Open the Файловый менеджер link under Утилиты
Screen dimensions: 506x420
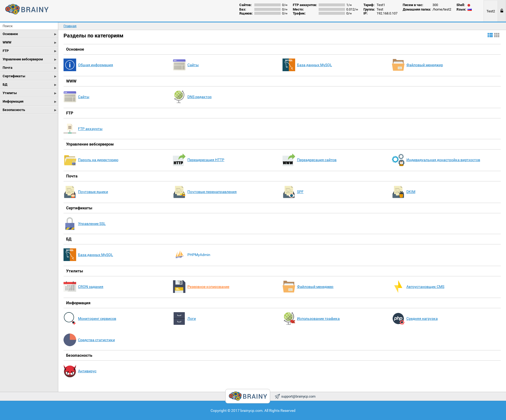click(315, 287)
